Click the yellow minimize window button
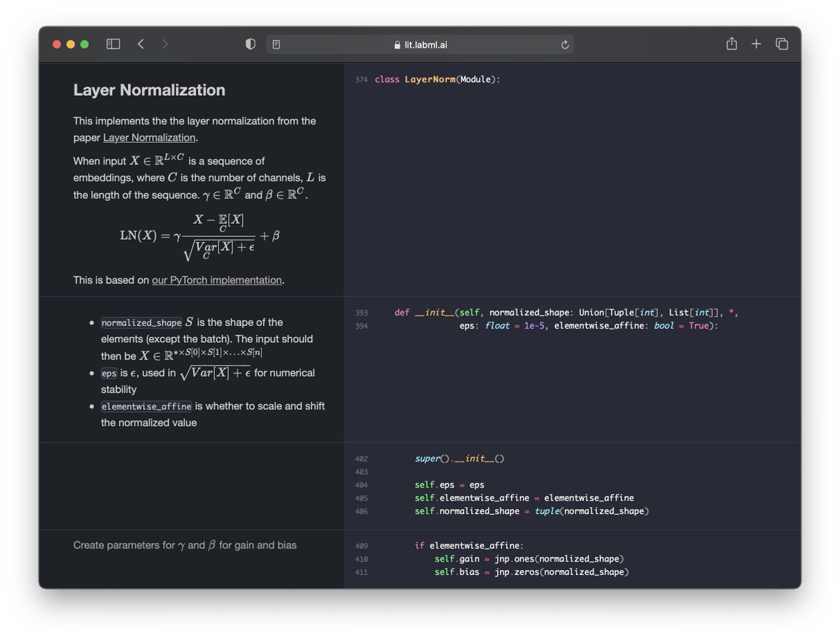The width and height of the screenshot is (840, 640). click(x=71, y=44)
